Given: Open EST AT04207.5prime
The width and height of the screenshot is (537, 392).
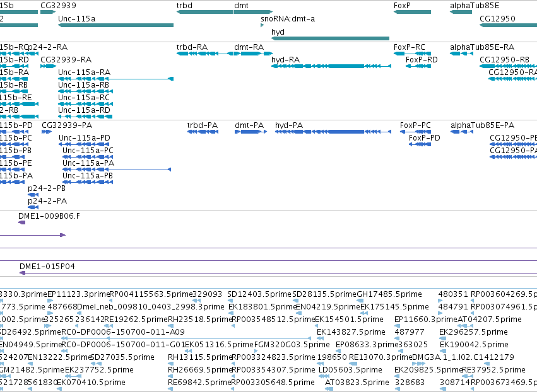Looking at the screenshot, I should (x=490, y=320).
